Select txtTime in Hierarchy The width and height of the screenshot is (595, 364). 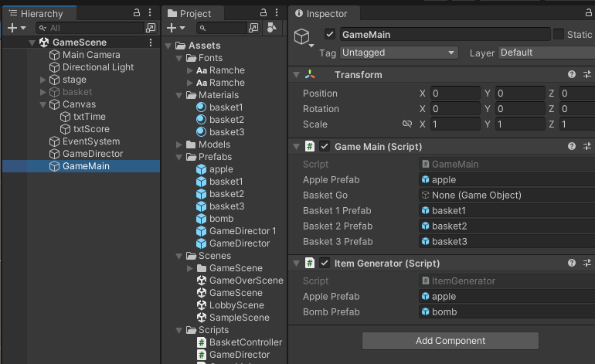tap(89, 117)
